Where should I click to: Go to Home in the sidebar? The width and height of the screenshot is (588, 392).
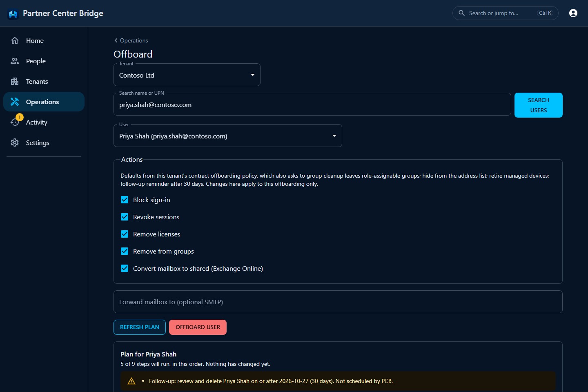pyautogui.click(x=44, y=40)
